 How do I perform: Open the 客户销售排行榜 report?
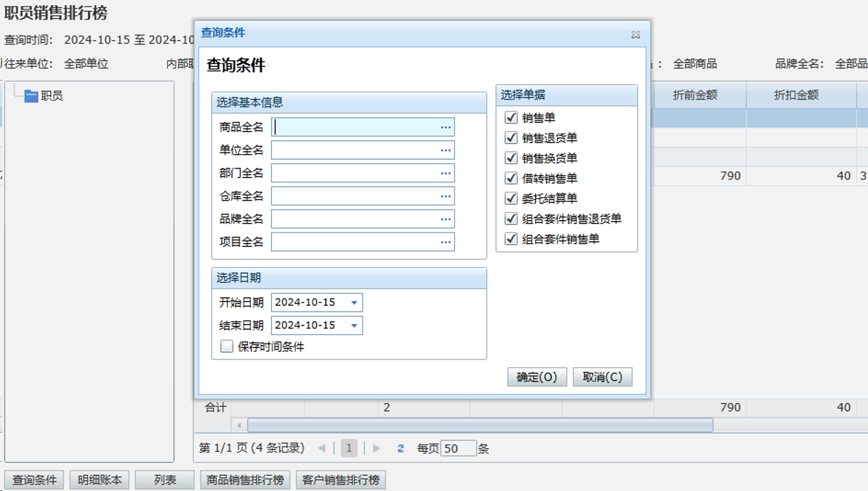(341, 480)
